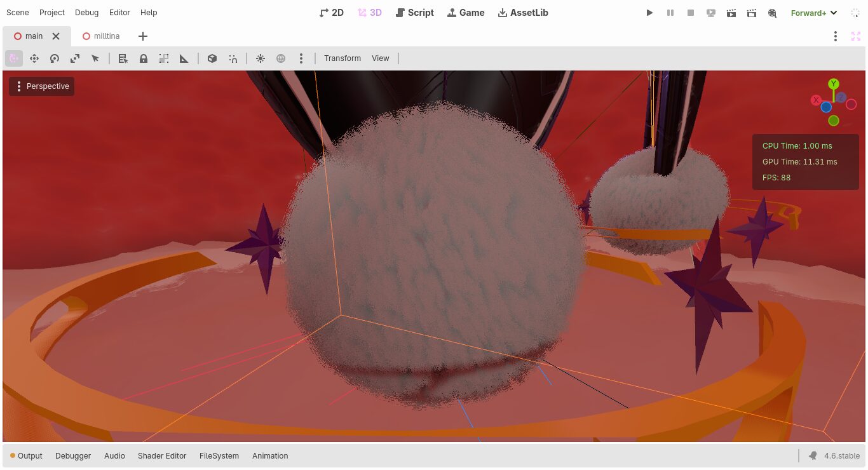Lock the selected node with padlock icon
Viewport: 868px width, 470px height.
point(144,58)
